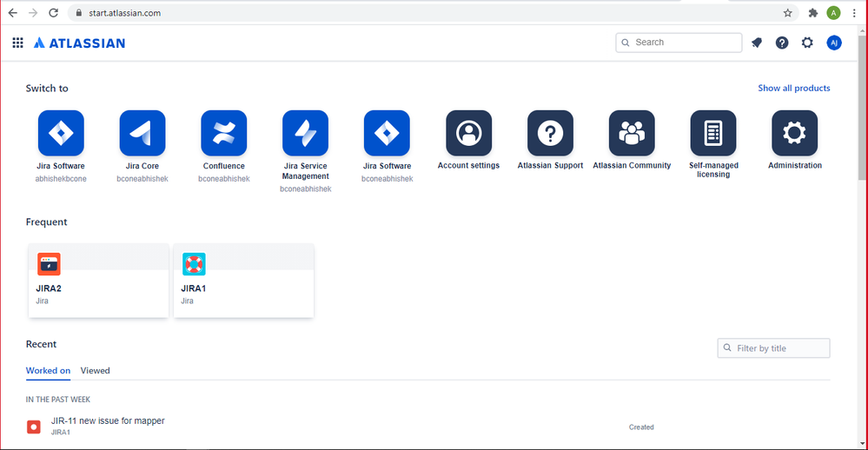The image size is (868, 450).
Task: Open Jira Software for bconeabhishek
Action: coord(387,133)
